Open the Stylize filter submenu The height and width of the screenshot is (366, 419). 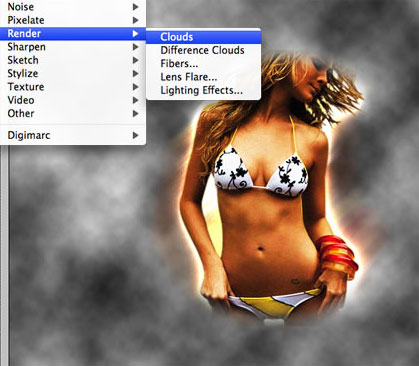pyautogui.click(x=73, y=73)
